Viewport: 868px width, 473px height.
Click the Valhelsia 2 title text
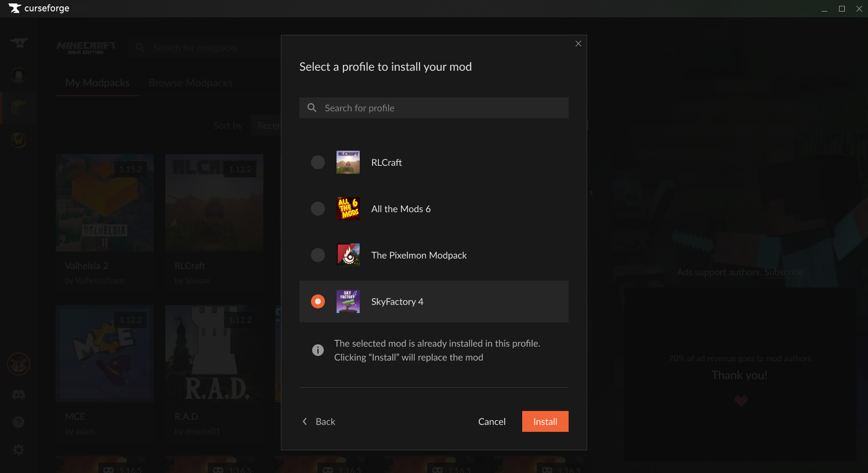coord(86,265)
